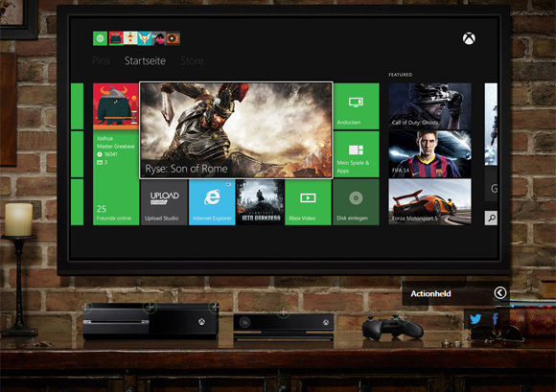Image resolution: width=556 pixels, height=392 pixels.
Task: Click the message count "3" on profile tile
Action: [x=105, y=162]
